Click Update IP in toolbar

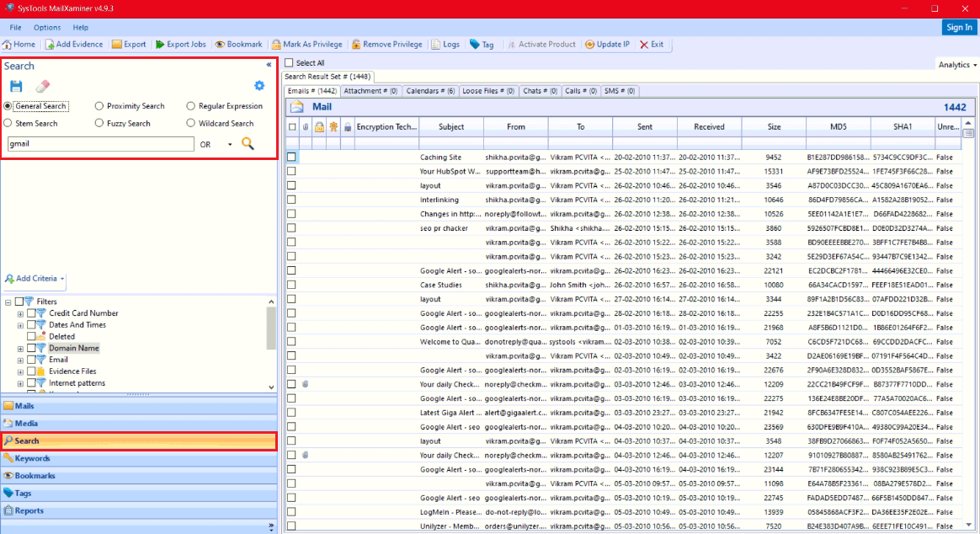click(607, 45)
